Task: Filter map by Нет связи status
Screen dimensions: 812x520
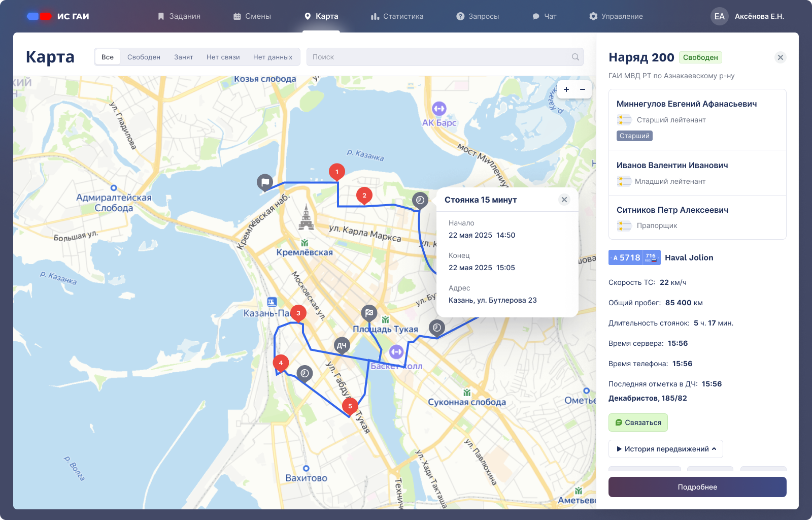Action: click(x=223, y=57)
